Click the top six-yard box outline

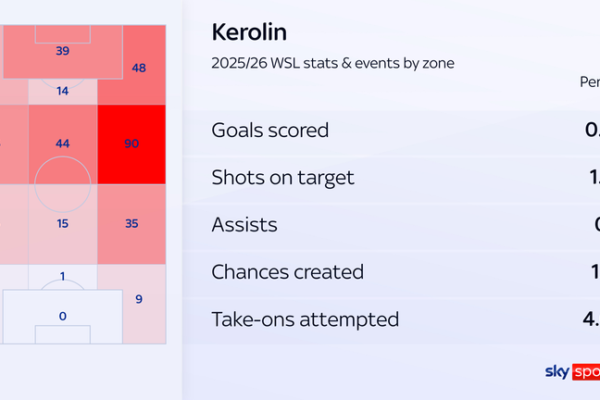click(x=63, y=34)
